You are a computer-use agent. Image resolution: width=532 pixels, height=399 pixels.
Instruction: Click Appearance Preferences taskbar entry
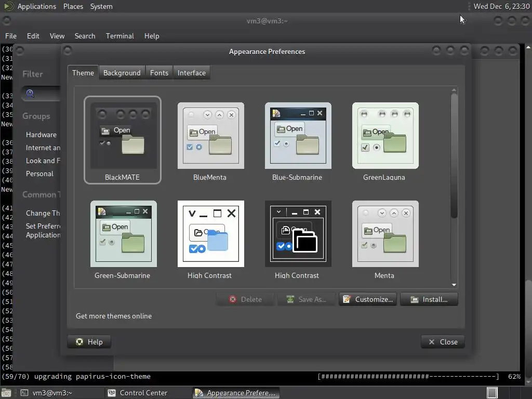point(236,393)
